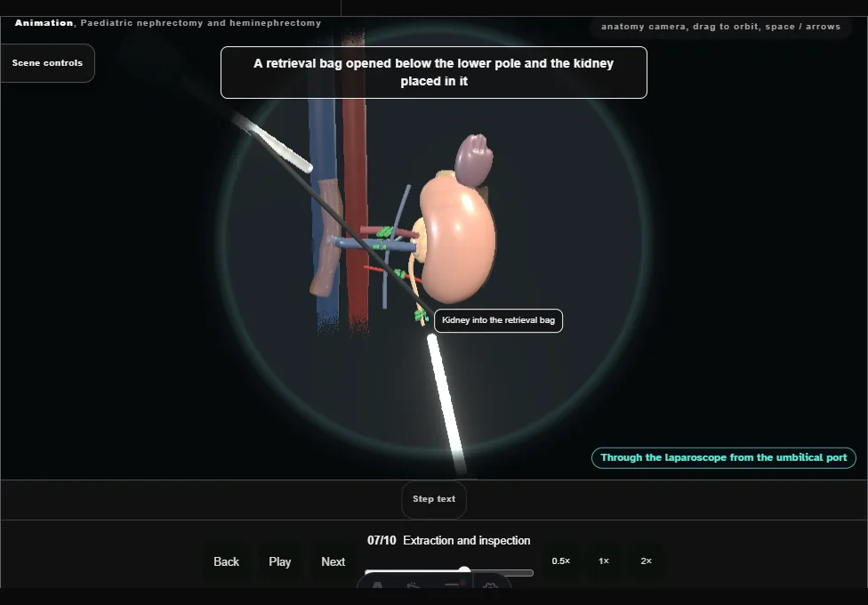868x605 pixels.
Task: Click the 'anatomy camera, drag to orbit' hint
Action: [x=720, y=27]
